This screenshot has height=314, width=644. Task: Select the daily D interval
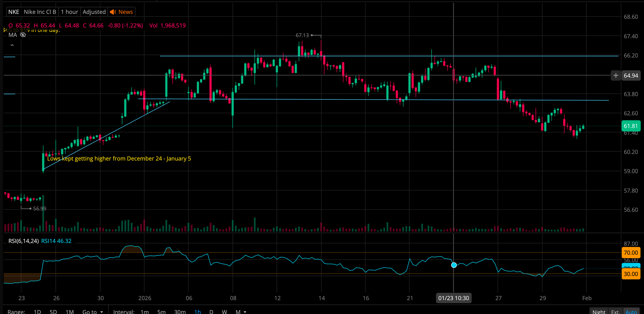click(x=211, y=311)
